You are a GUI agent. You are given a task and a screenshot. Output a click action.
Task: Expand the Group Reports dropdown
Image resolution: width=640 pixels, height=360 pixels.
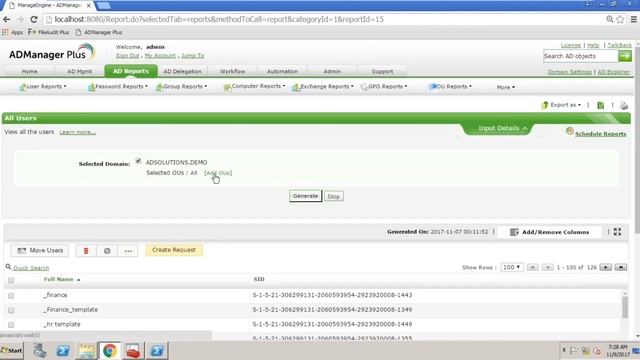click(182, 87)
